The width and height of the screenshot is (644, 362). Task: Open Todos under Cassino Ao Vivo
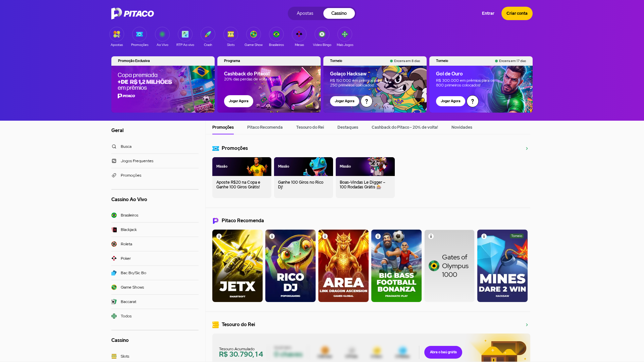(x=155, y=316)
